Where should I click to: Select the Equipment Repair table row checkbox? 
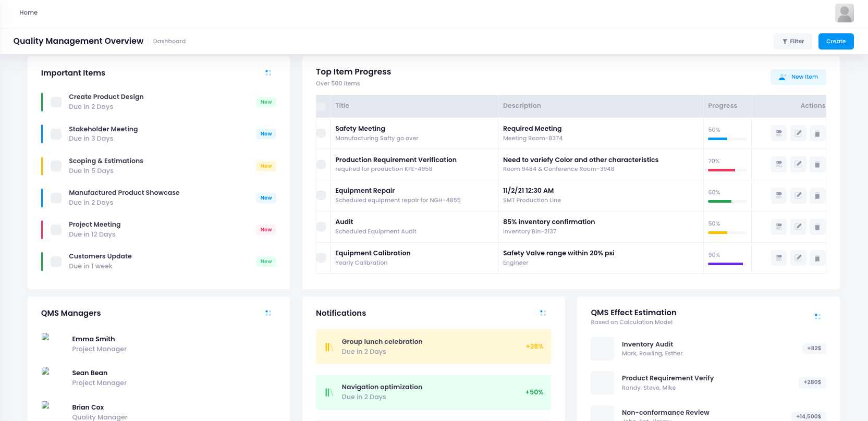pyautogui.click(x=321, y=195)
